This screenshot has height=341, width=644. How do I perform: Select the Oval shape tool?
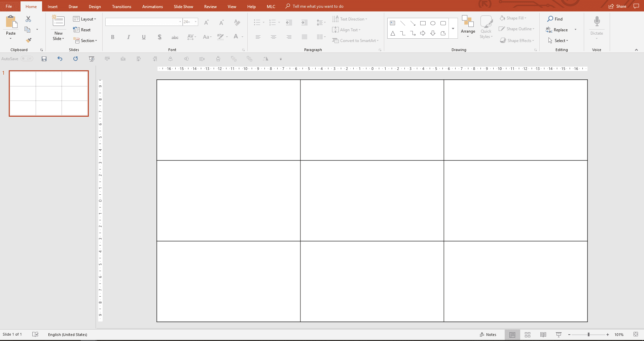433,23
